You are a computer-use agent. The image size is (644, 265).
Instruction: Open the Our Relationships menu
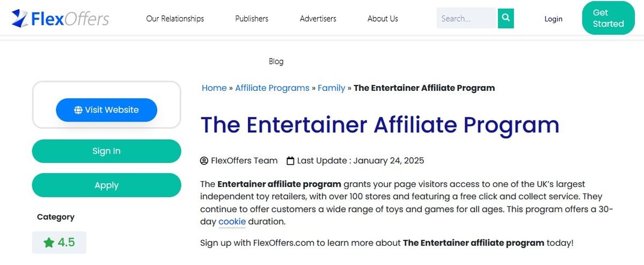pyautogui.click(x=175, y=19)
